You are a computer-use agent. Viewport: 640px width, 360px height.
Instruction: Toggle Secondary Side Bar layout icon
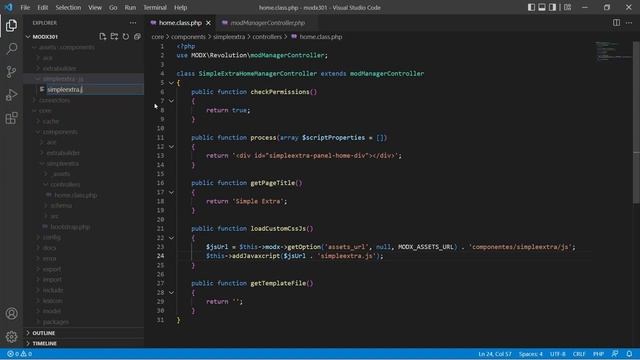pos(552,7)
